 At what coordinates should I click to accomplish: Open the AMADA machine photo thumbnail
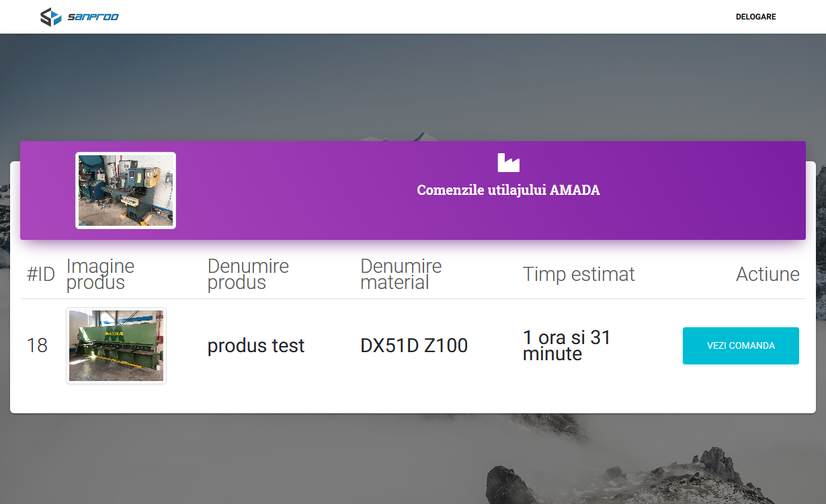click(x=126, y=190)
